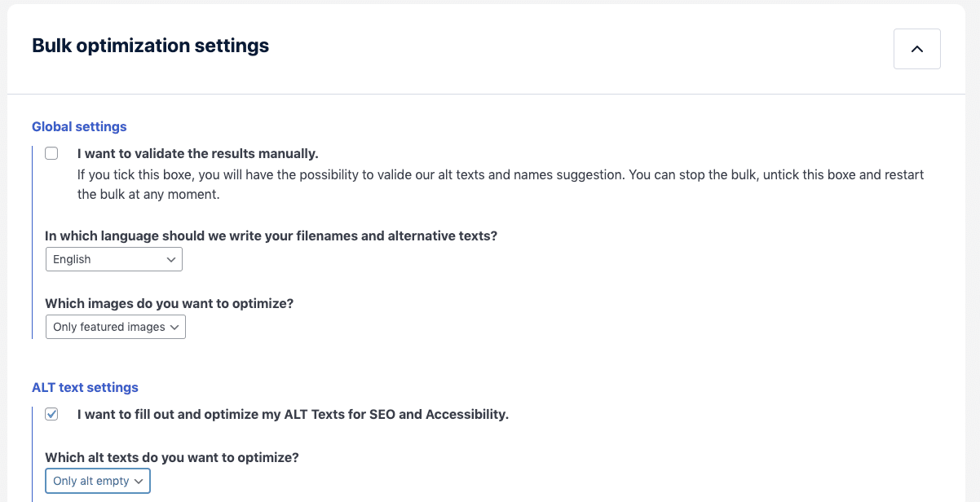
Task: Click the 'fill out and optimize my ALT Texts' label
Action: coord(293,414)
